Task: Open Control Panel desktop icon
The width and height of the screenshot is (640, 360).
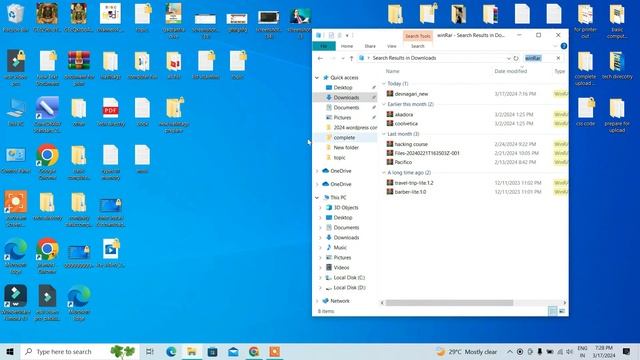Action: [x=16, y=160]
